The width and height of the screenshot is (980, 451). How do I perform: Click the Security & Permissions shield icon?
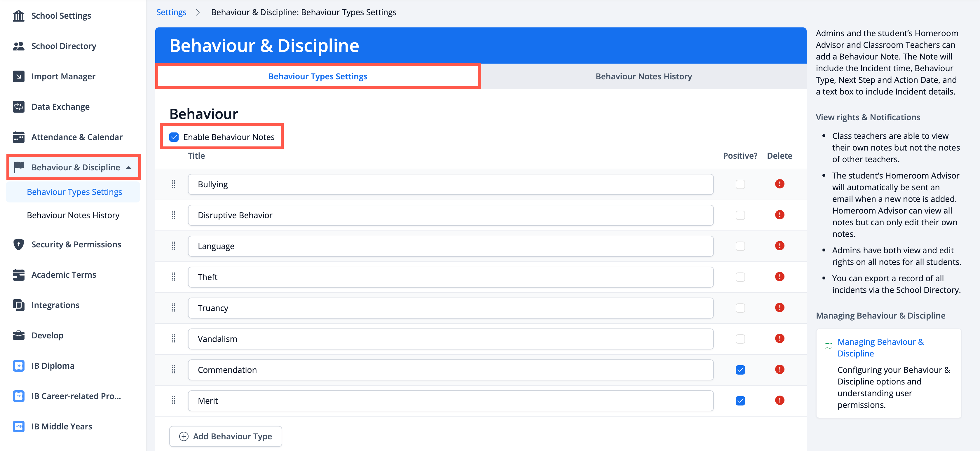click(x=18, y=244)
